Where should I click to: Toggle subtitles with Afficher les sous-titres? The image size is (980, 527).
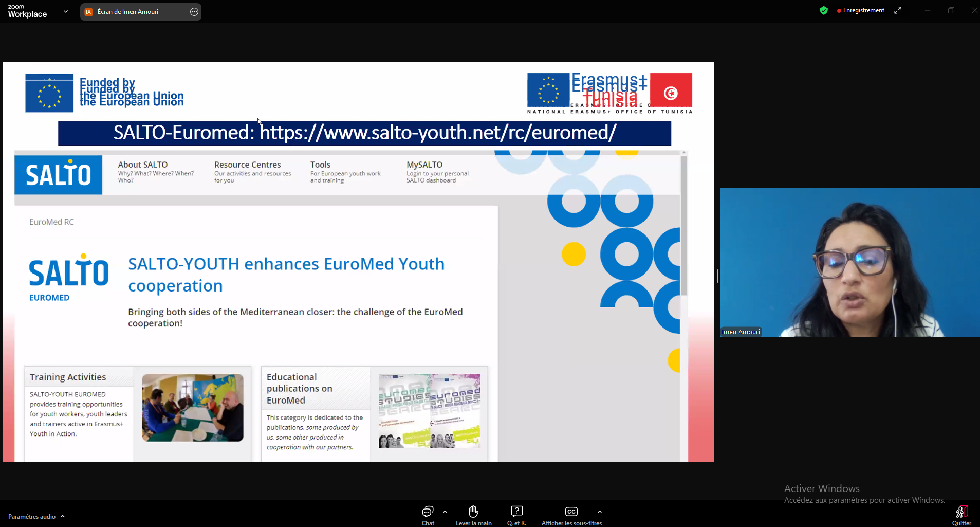571,512
